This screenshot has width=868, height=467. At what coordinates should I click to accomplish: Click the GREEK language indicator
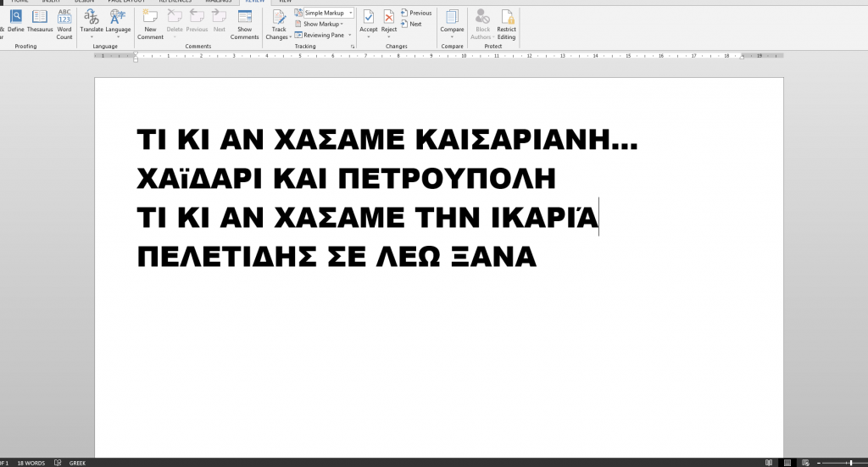[x=77, y=463]
